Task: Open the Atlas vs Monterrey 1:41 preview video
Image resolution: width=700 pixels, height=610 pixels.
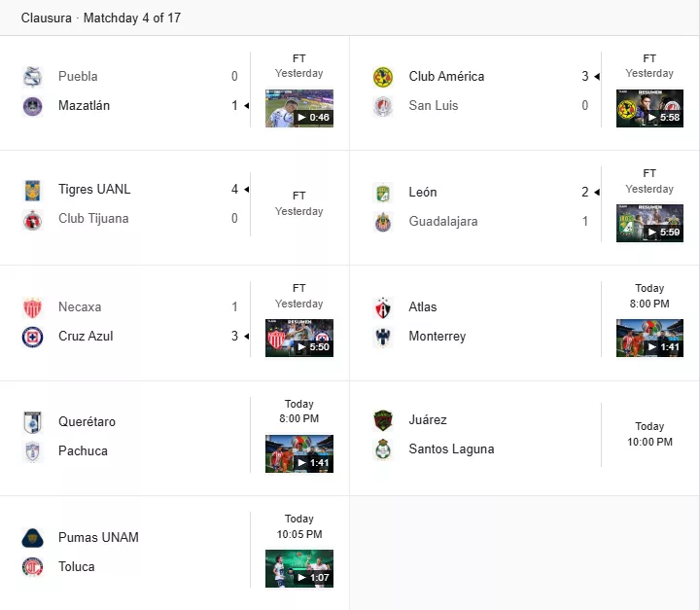Action: pos(649,338)
